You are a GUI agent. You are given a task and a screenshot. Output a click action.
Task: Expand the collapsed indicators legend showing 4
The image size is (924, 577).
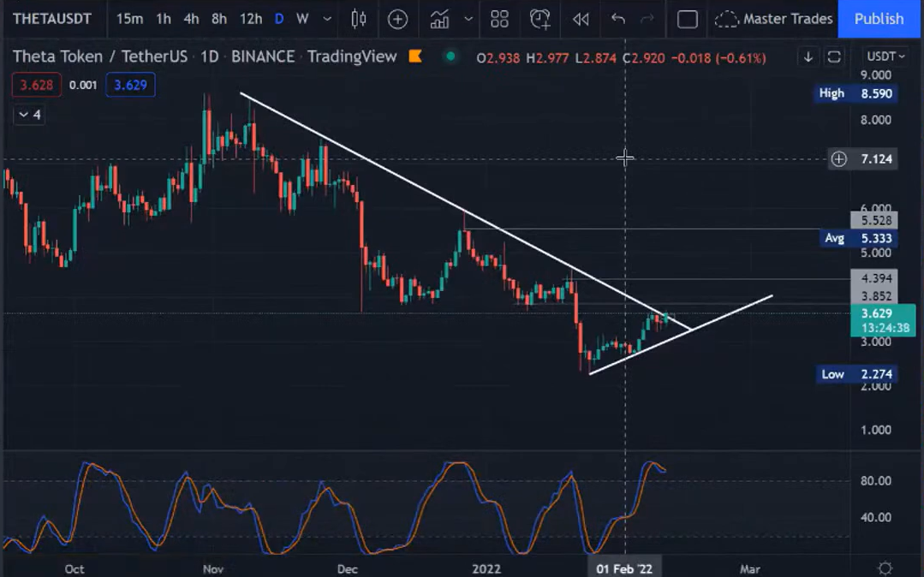click(30, 115)
